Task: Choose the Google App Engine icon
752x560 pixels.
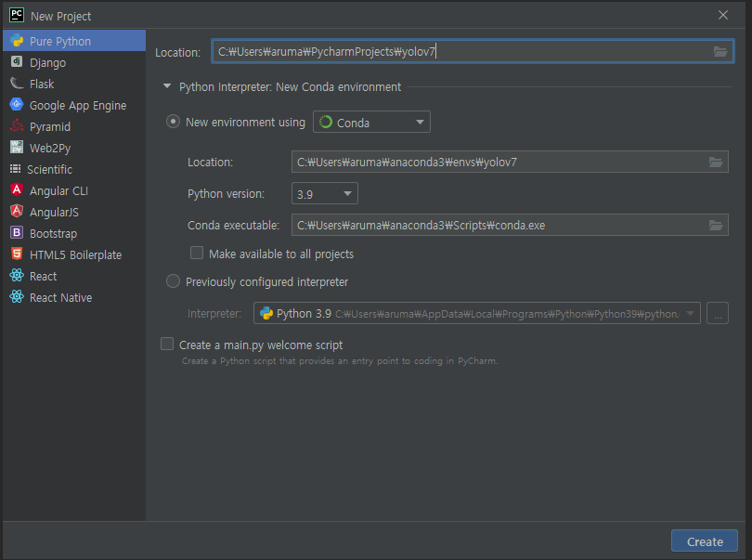Action: pyautogui.click(x=17, y=105)
